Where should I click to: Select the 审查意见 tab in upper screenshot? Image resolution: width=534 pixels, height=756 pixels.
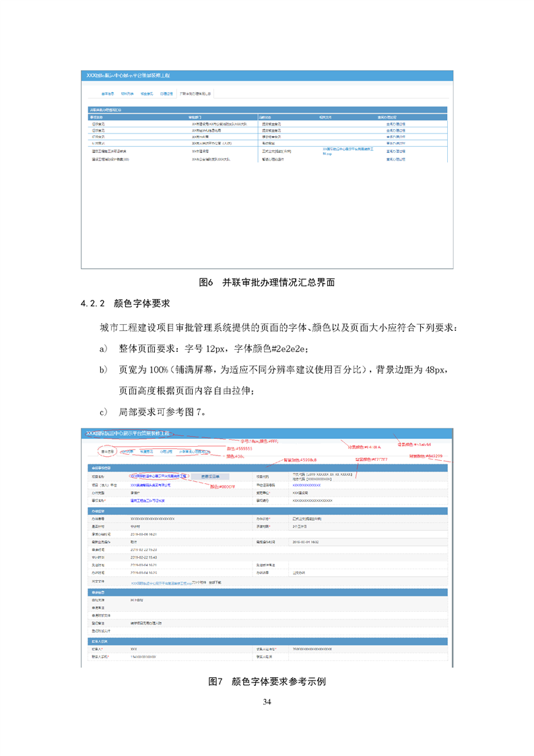tap(147, 94)
